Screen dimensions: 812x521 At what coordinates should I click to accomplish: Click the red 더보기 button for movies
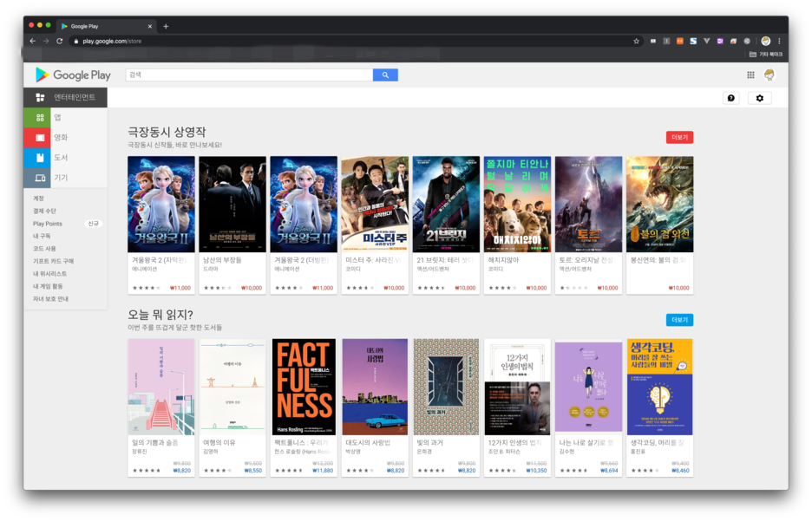point(679,137)
